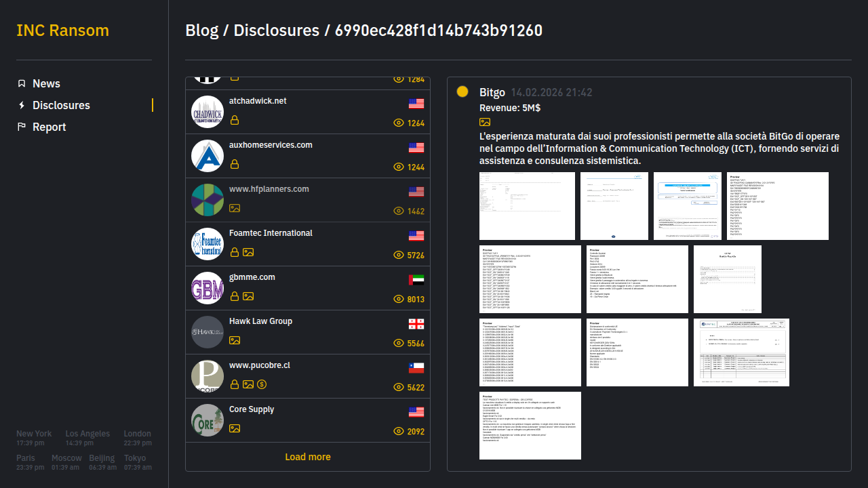868x488 pixels.
Task: Open the News menu item
Action: point(46,83)
